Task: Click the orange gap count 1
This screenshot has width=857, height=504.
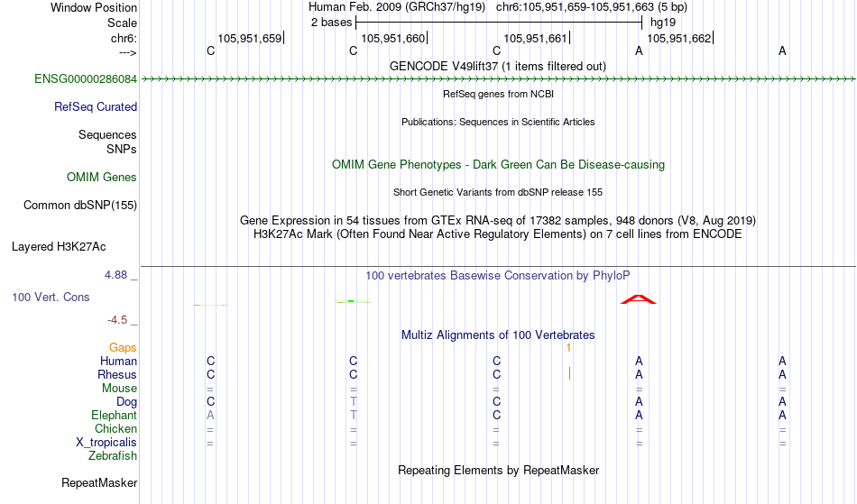Action: point(568,348)
